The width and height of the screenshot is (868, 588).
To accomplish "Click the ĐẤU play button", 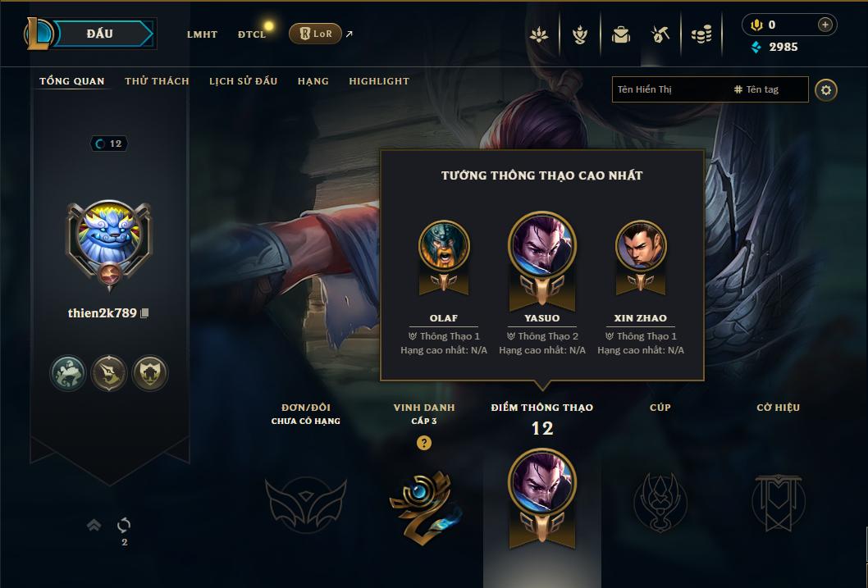I will point(100,34).
